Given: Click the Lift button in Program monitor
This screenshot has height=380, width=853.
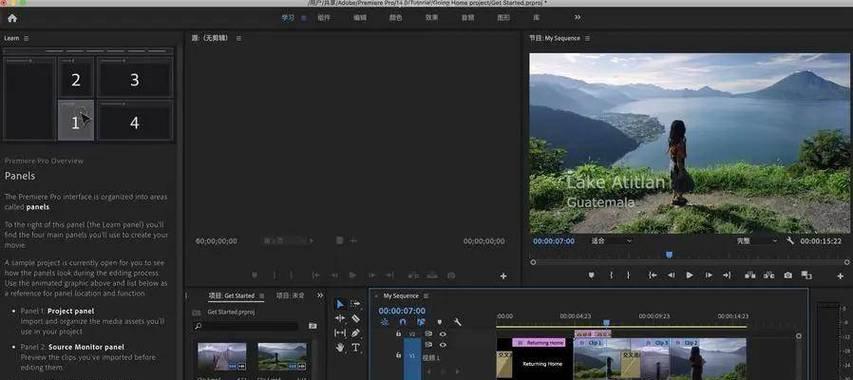Looking at the screenshot, I should pos(750,276).
